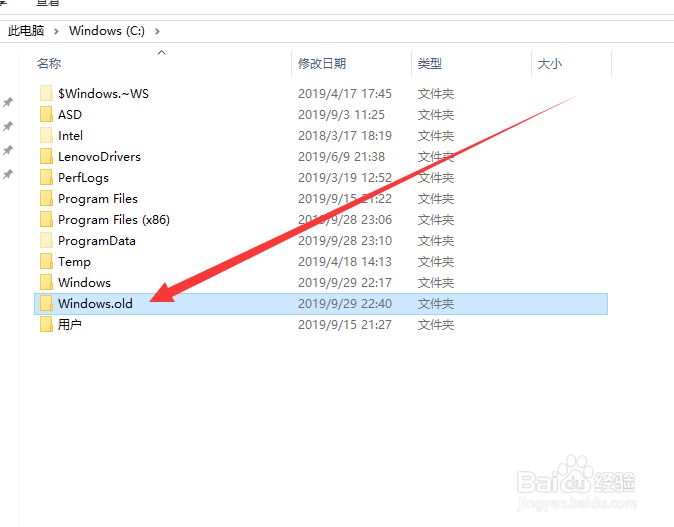Select the ASD folder name

coord(70,115)
